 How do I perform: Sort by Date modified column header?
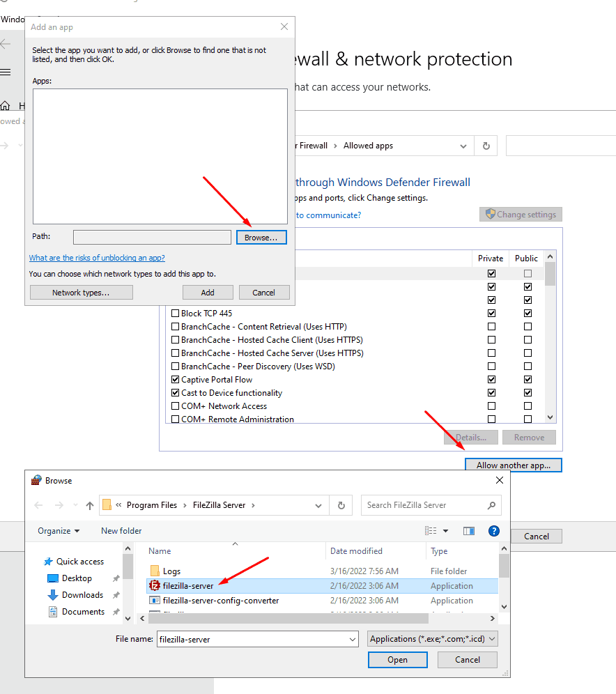pyautogui.click(x=356, y=551)
